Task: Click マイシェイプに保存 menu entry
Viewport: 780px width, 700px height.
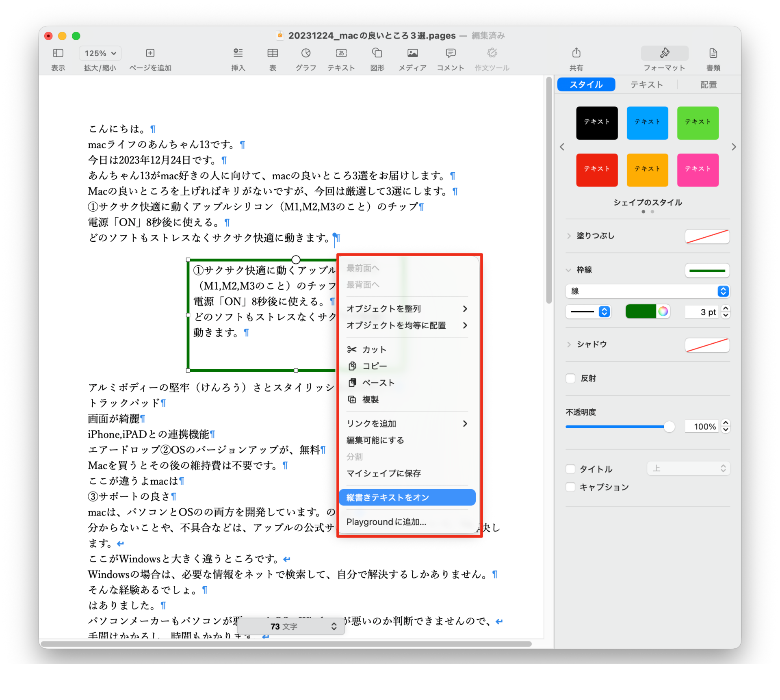Action: click(x=383, y=473)
